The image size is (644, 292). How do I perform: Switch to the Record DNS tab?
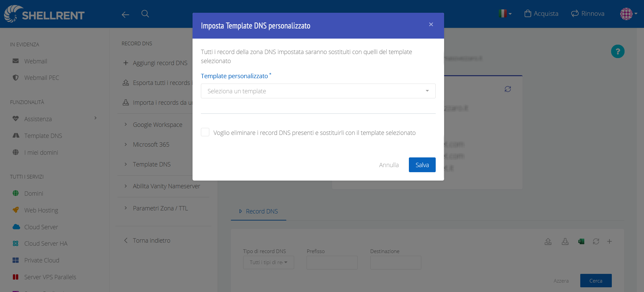[258, 211]
